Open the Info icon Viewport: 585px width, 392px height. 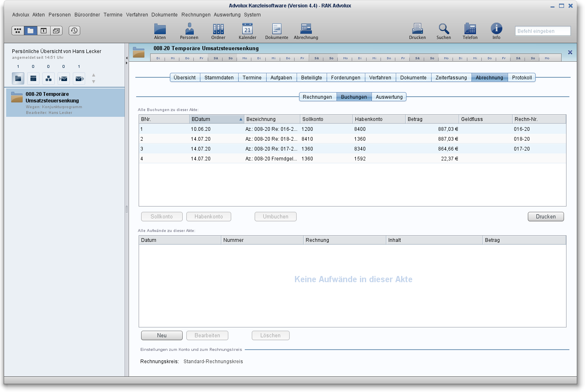point(496,31)
